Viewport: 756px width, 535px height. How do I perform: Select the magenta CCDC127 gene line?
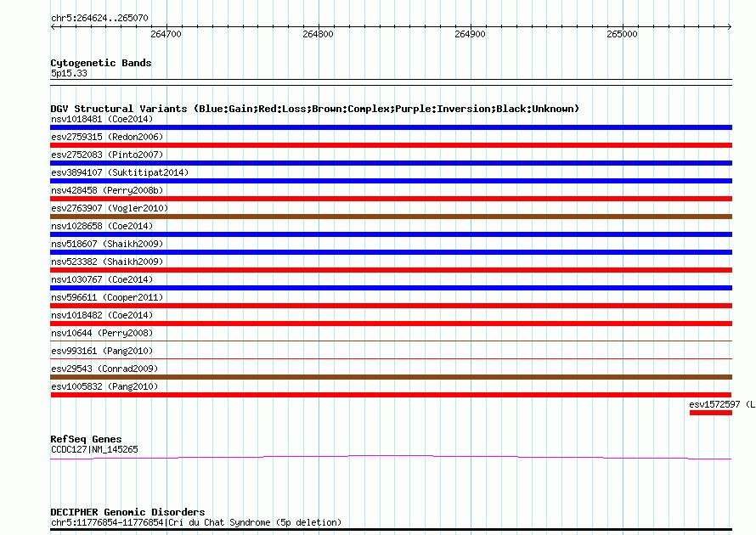pyautogui.click(x=391, y=457)
